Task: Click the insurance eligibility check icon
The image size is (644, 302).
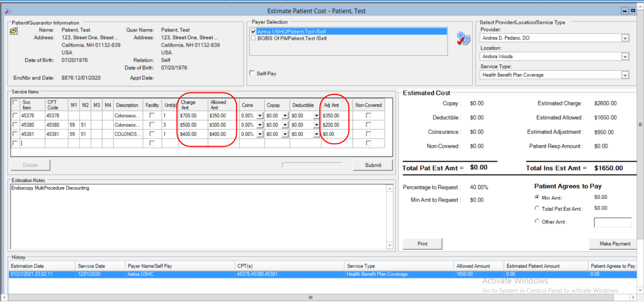Action: tap(464, 39)
